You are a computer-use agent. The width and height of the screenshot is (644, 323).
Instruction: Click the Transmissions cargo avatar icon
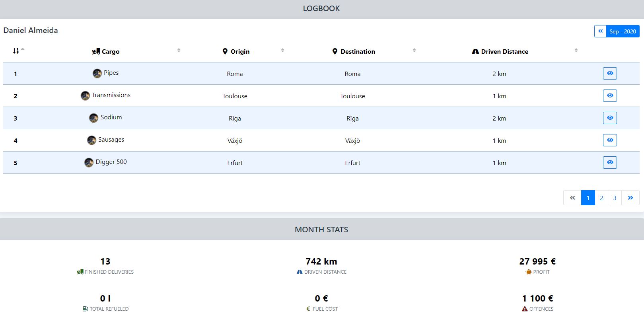85,95
